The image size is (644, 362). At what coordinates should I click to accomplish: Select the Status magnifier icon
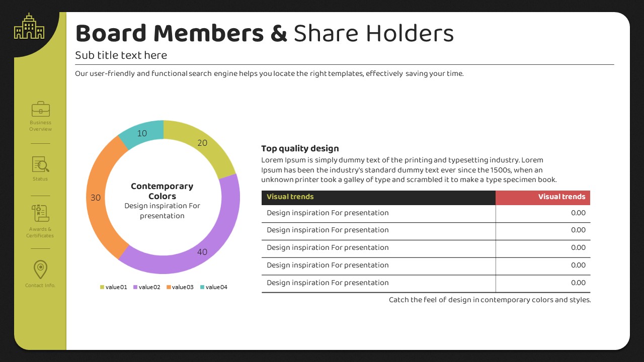(x=40, y=164)
